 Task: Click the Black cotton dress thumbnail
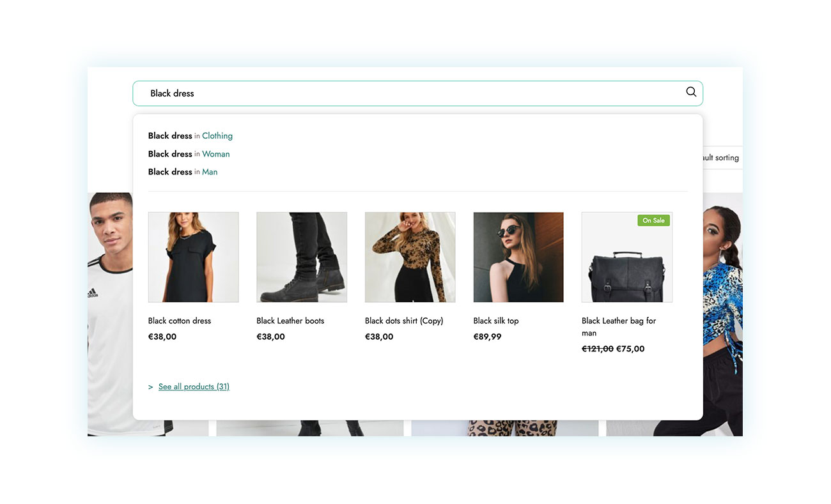click(193, 257)
